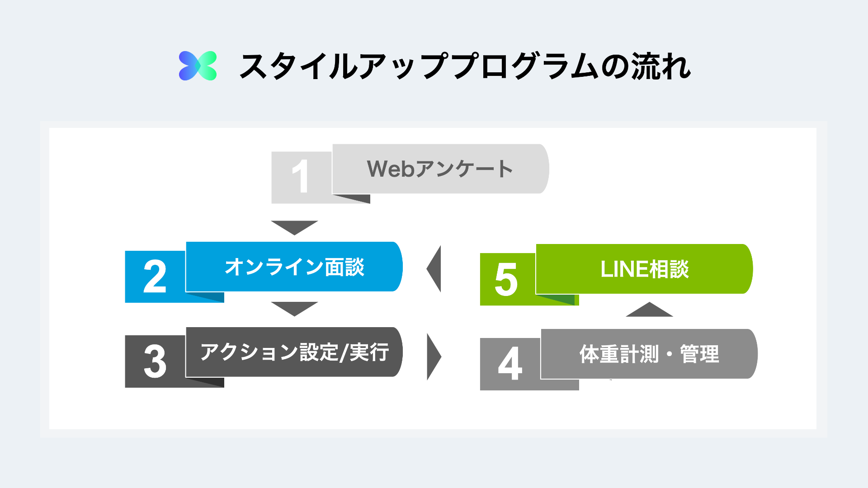This screenshot has width=868, height=488.
Task: Click the green number 5 box
Action: [506, 279]
